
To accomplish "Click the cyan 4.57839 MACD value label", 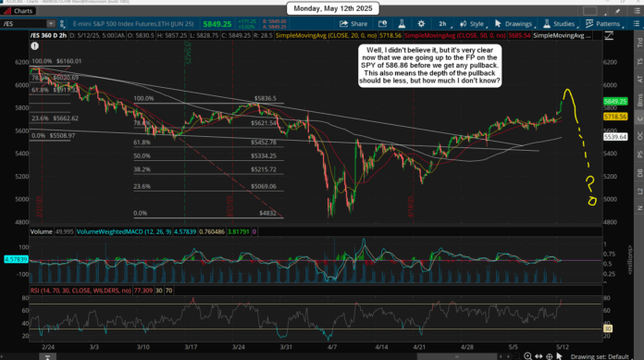I will 16,259.
